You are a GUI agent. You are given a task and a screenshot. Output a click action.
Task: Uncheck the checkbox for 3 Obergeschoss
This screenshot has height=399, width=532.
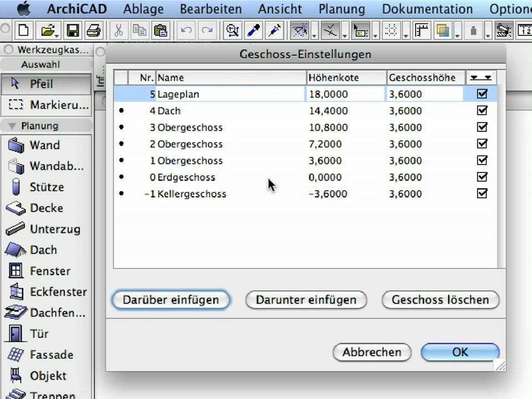(x=482, y=127)
